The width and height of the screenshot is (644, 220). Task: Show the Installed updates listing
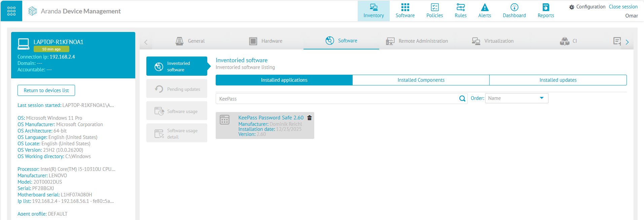tap(558, 80)
